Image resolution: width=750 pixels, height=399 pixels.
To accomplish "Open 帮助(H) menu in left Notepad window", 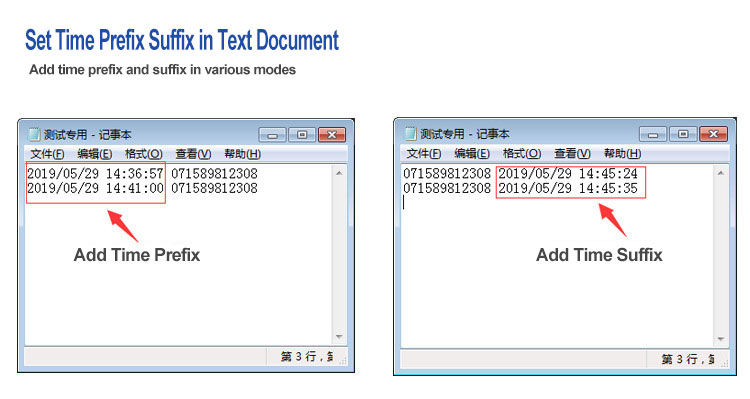I will [243, 154].
